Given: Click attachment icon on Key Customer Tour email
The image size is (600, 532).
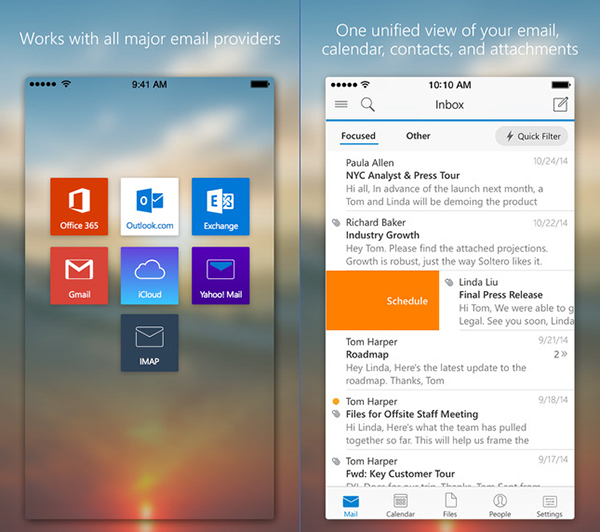Looking at the screenshot, I should pos(336,461).
